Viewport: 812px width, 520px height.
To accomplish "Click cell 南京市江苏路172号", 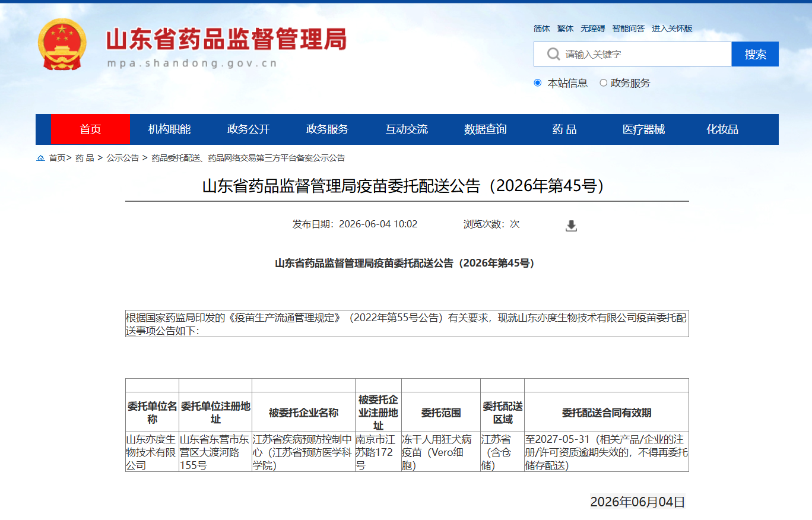I will 379,452.
